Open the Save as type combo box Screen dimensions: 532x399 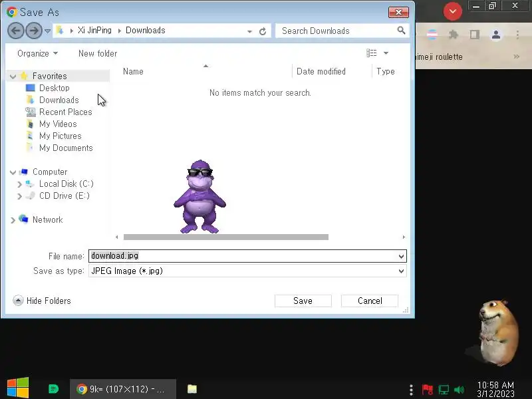click(247, 271)
